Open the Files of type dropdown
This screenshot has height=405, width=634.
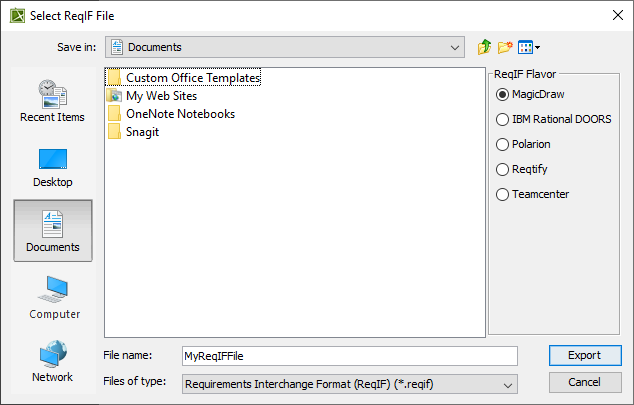point(508,383)
